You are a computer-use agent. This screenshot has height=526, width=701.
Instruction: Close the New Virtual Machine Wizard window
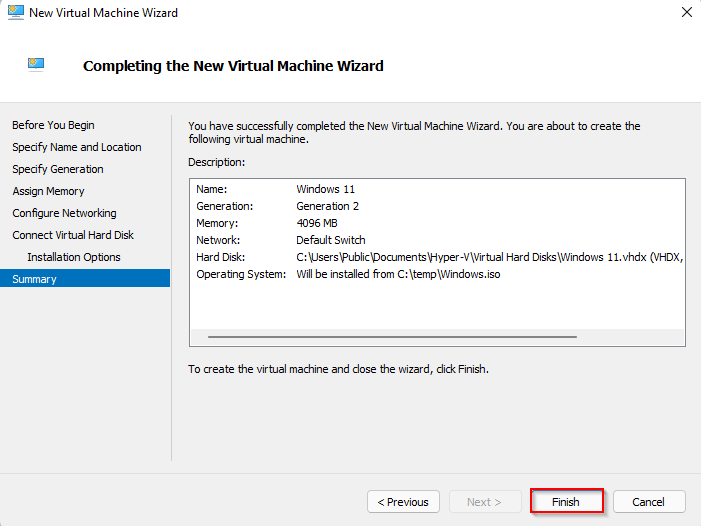pyautogui.click(x=686, y=13)
